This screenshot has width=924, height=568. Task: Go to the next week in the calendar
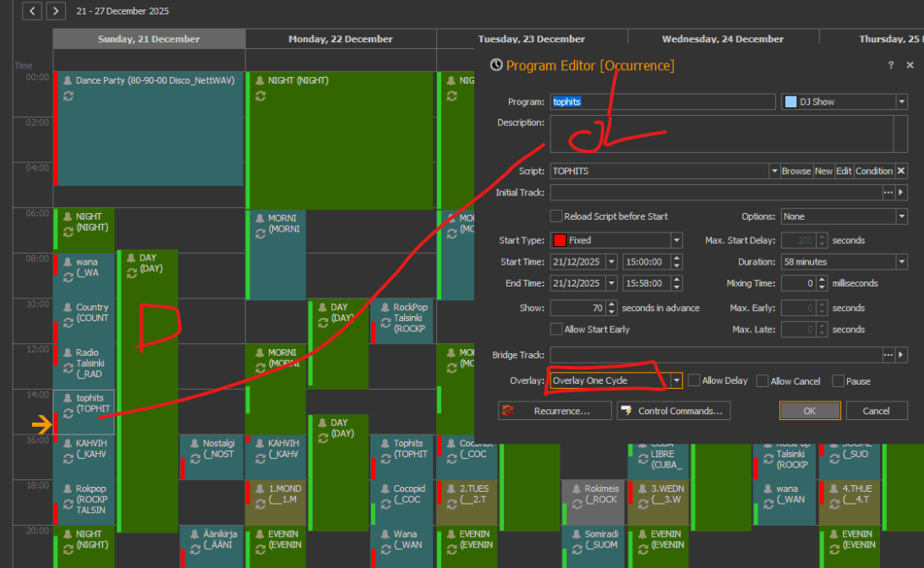click(55, 11)
